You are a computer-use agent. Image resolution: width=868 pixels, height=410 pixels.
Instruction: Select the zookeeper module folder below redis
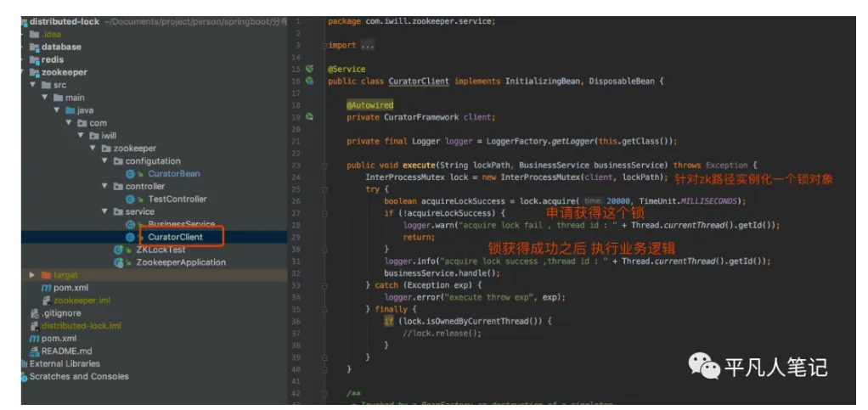coord(65,72)
